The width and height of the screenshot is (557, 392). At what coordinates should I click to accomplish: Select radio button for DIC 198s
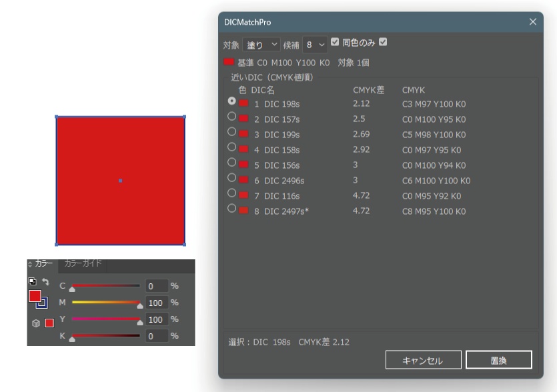point(231,101)
